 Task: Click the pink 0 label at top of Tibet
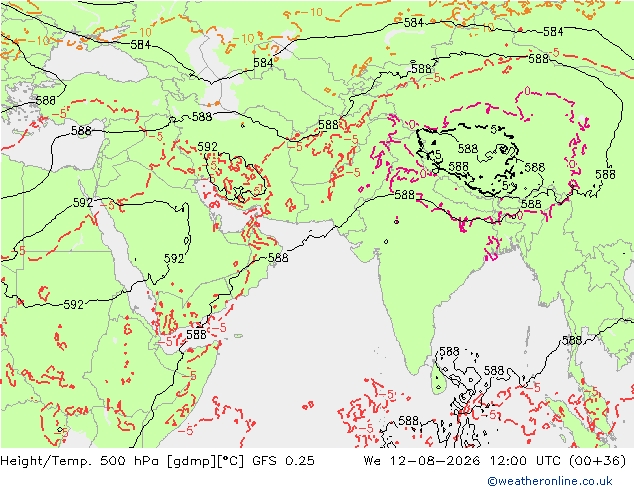click(527, 91)
